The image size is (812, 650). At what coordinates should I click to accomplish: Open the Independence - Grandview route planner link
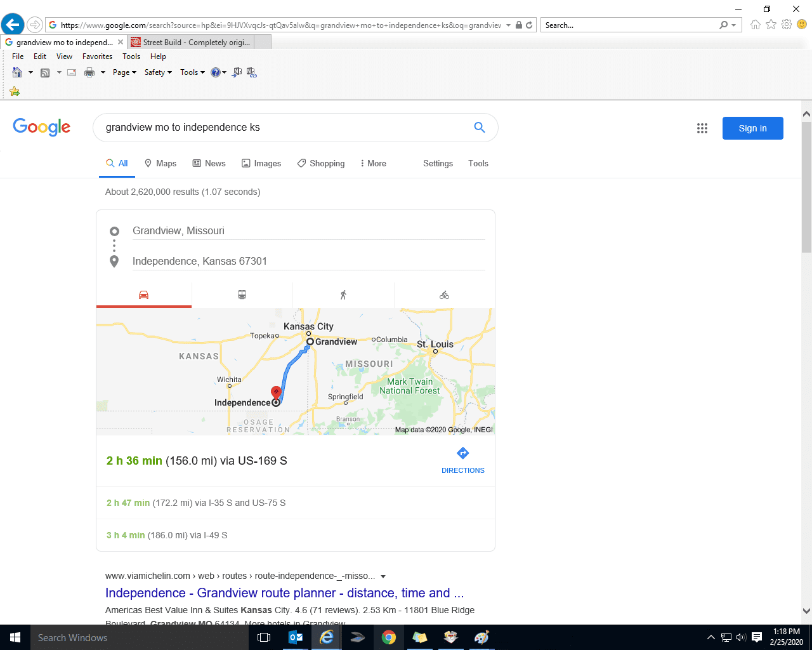(x=285, y=593)
